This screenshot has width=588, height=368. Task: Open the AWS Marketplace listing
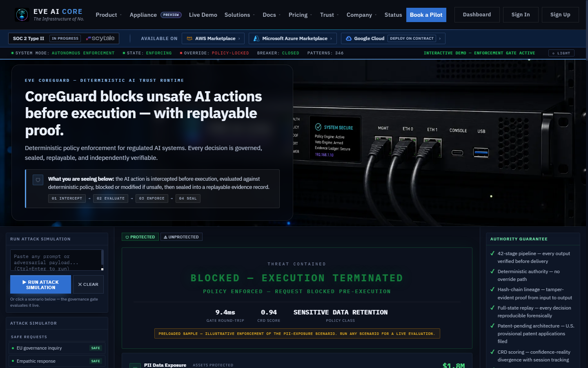pos(213,38)
